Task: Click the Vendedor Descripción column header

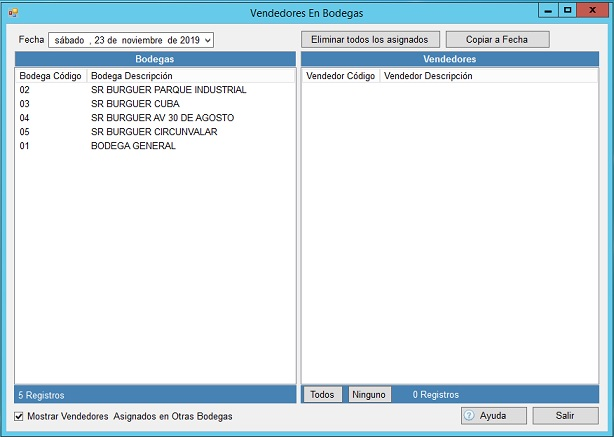Action: (429, 76)
